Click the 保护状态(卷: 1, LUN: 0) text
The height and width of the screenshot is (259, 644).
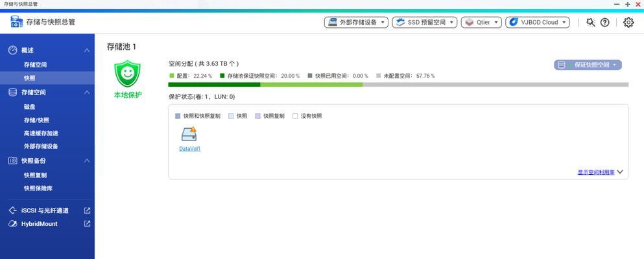coord(202,97)
